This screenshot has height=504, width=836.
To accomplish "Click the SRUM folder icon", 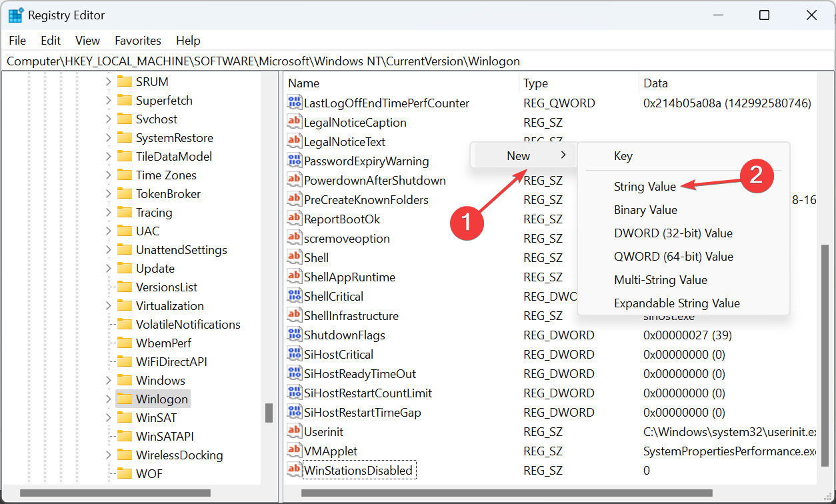I will pos(124,81).
